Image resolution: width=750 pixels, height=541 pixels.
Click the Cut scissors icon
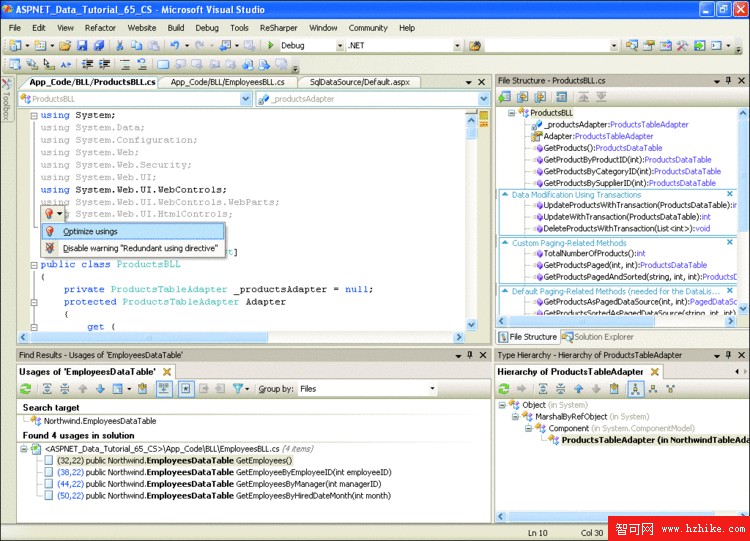click(x=120, y=46)
